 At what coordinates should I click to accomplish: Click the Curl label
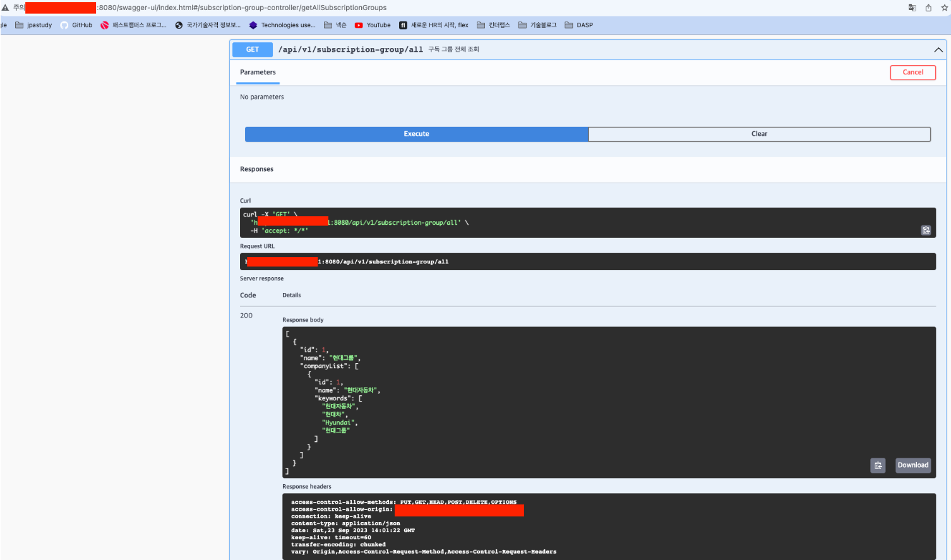(246, 201)
